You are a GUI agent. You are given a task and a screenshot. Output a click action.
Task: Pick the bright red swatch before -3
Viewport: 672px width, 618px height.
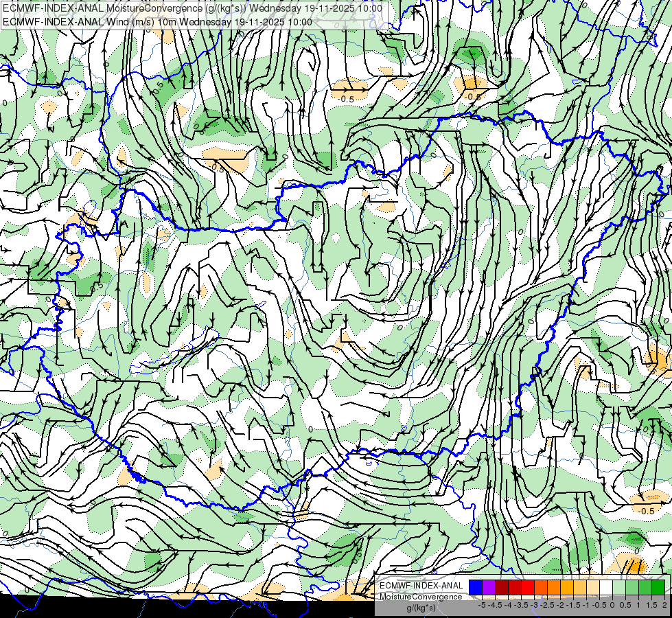[x=528, y=588]
